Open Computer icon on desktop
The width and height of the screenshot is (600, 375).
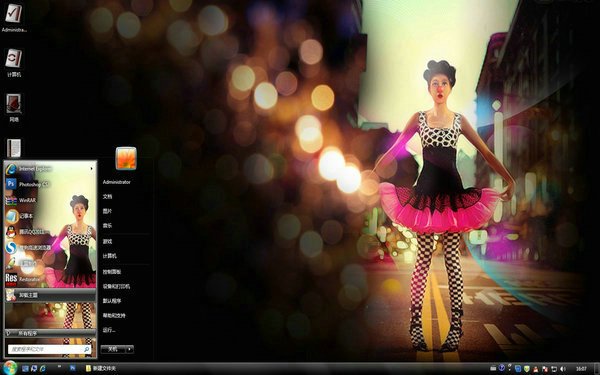point(14,63)
